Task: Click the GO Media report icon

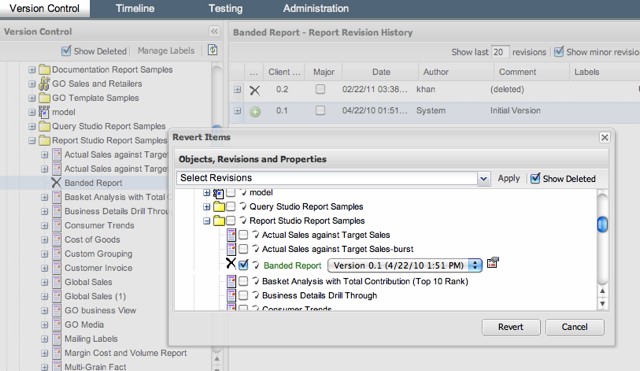Action: pyautogui.click(x=57, y=324)
